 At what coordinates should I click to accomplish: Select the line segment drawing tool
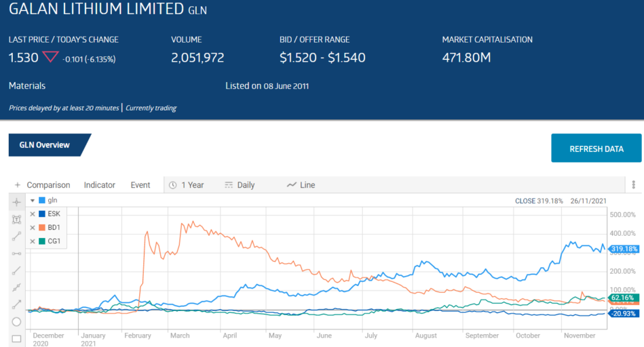point(16,237)
